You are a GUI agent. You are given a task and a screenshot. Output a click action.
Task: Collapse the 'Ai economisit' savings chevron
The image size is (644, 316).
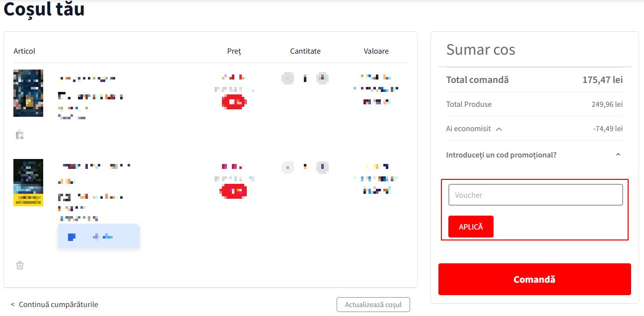(x=499, y=129)
